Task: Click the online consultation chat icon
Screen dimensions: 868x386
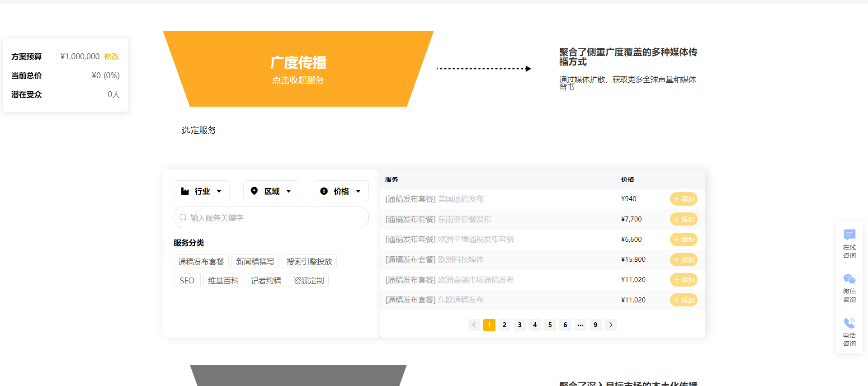Action: coord(849,235)
